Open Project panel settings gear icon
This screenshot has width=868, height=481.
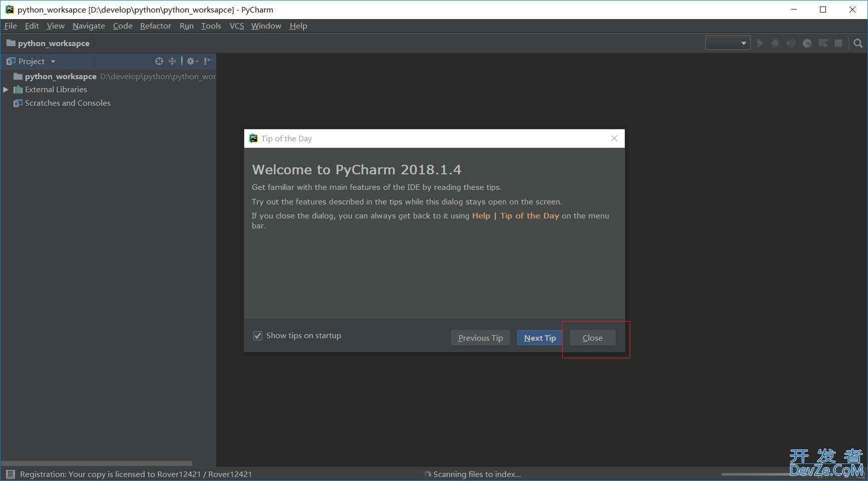tap(192, 61)
